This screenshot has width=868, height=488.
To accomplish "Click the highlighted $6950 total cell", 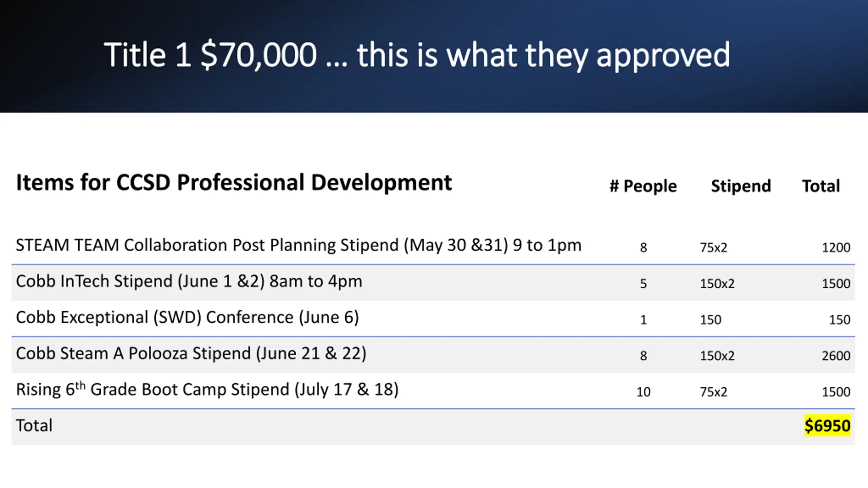I will tap(827, 426).
